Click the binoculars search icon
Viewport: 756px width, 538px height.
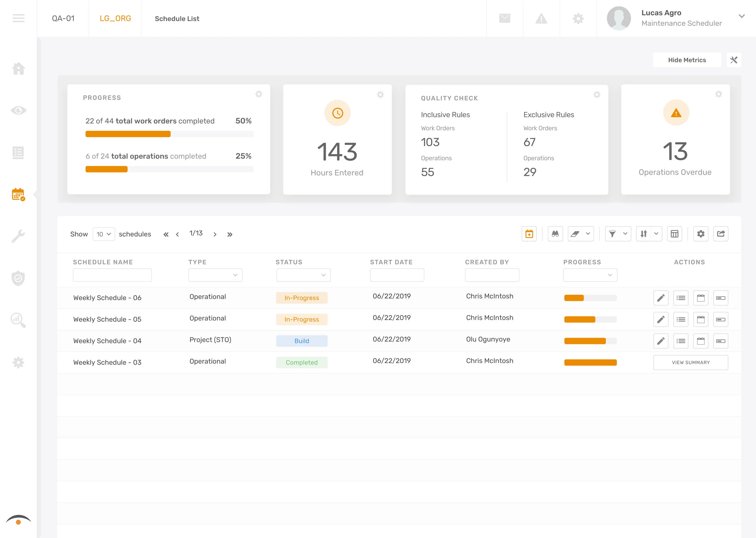(x=555, y=234)
